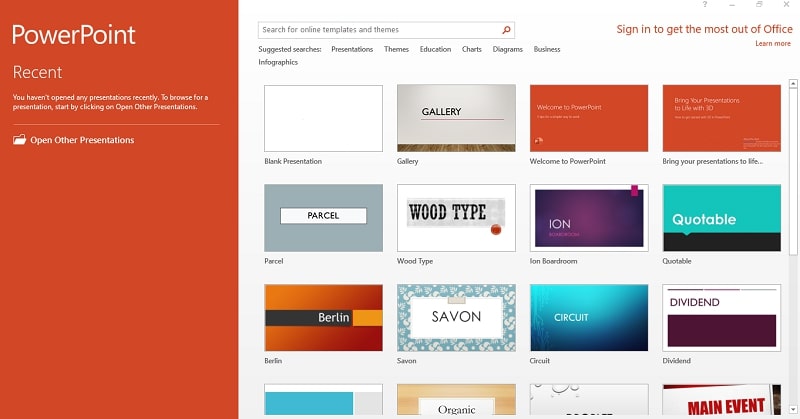Sign in to get the most out of Office
The image size is (800, 419).
click(x=704, y=30)
